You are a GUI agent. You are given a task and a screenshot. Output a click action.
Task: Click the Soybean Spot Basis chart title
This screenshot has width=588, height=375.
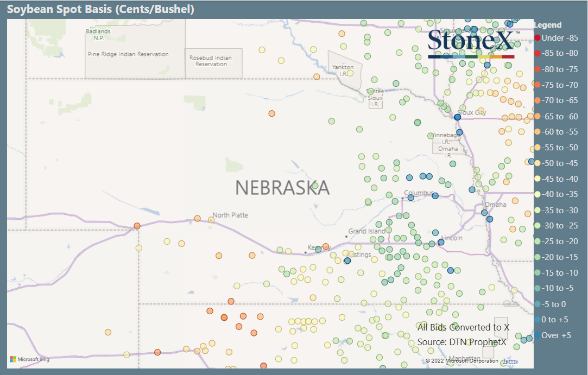coord(100,9)
